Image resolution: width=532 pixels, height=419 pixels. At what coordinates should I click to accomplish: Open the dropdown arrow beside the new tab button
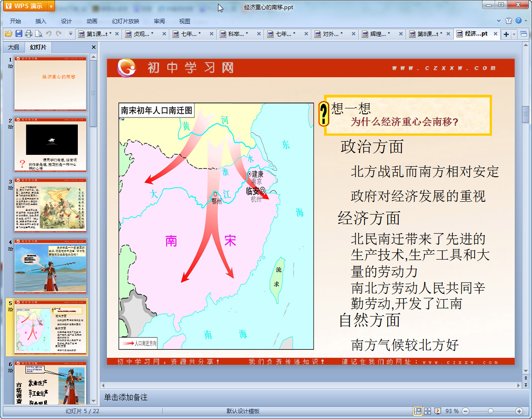tap(514, 34)
